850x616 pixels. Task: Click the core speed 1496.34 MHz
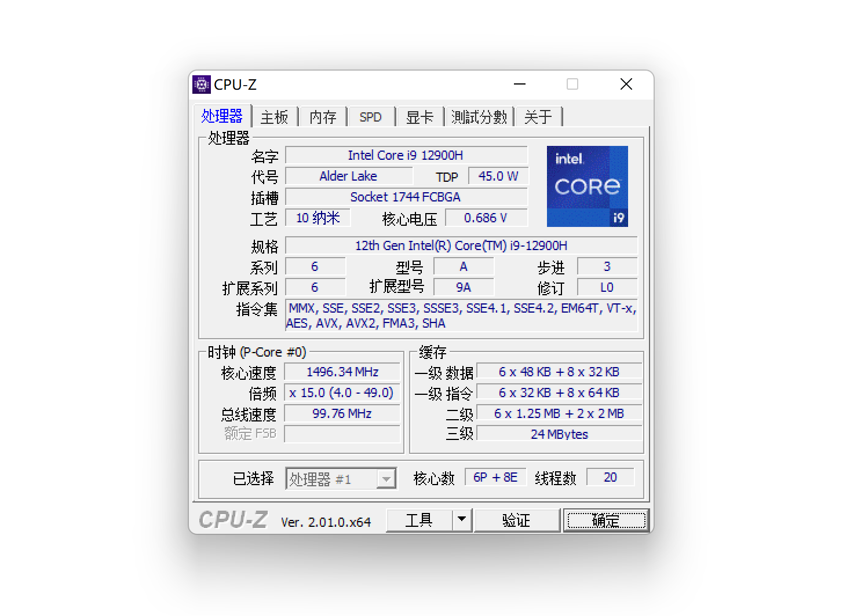coord(342,372)
